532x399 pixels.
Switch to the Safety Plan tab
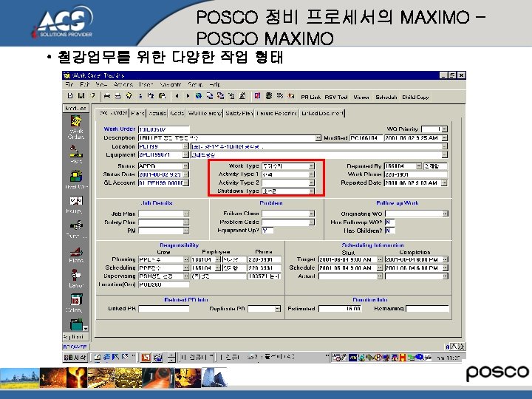[x=239, y=113]
